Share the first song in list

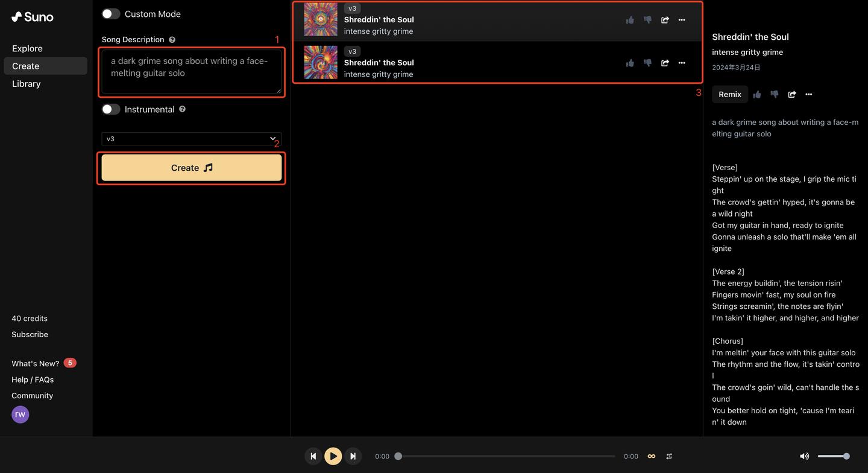[x=665, y=20]
